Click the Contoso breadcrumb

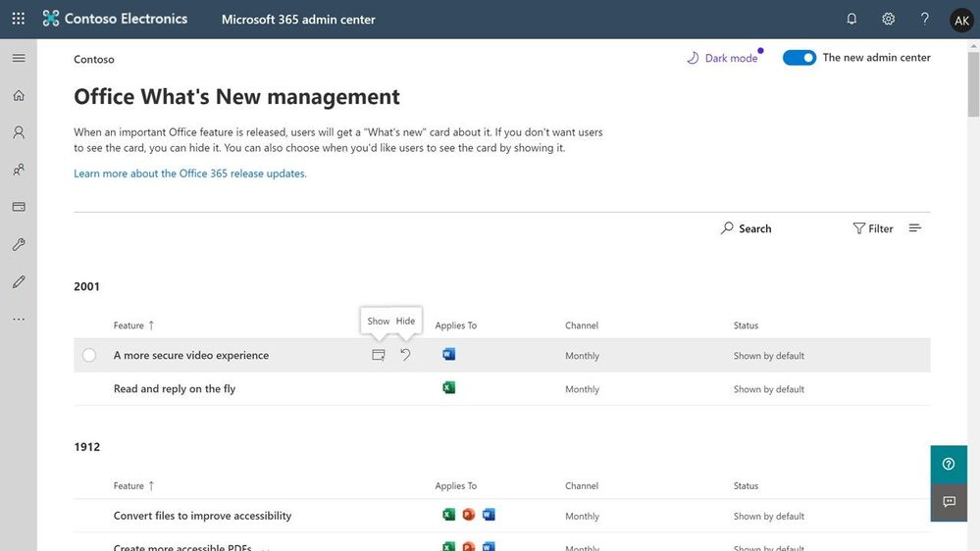(94, 60)
